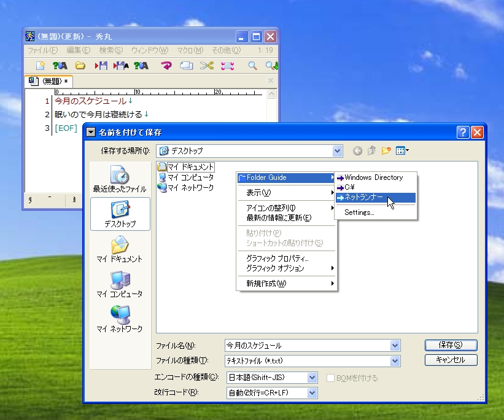Screen dimensions: 504x420
Task: Click the copy pages icon in Hidemaru toolbar
Action: tap(187, 66)
